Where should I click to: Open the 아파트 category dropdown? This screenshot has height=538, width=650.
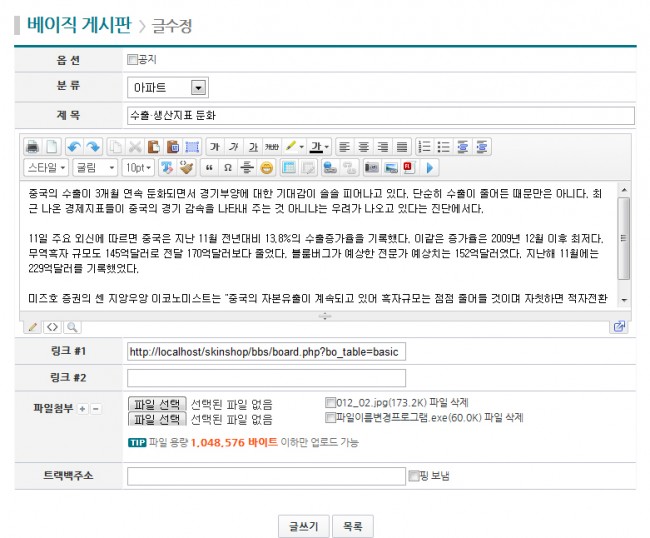point(198,88)
